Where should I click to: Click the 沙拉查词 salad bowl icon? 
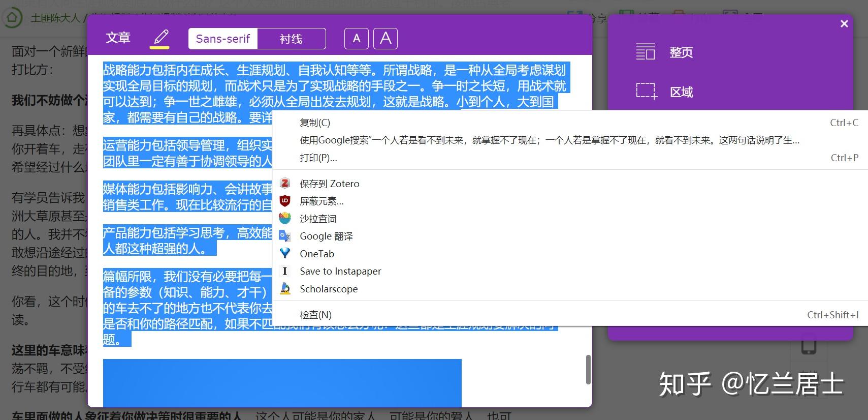(285, 218)
